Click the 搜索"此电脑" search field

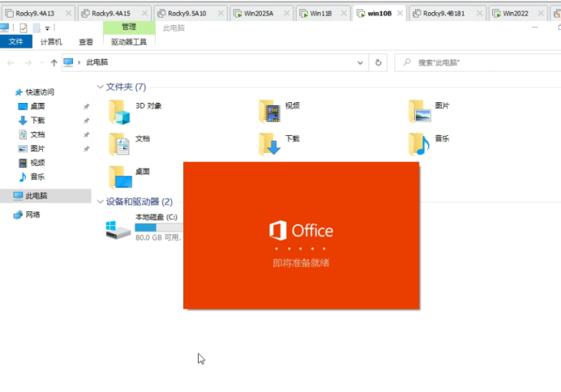(x=477, y=62)
